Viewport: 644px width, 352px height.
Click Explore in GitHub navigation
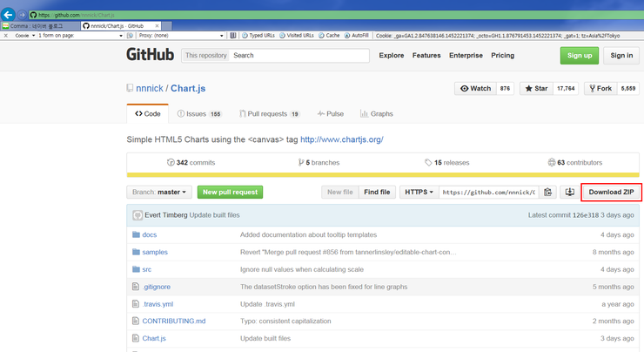pyautogui.click(x=392, y=55)
